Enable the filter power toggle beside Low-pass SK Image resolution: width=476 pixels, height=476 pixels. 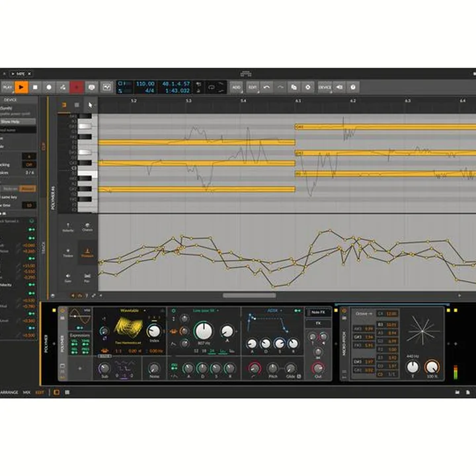174,311
